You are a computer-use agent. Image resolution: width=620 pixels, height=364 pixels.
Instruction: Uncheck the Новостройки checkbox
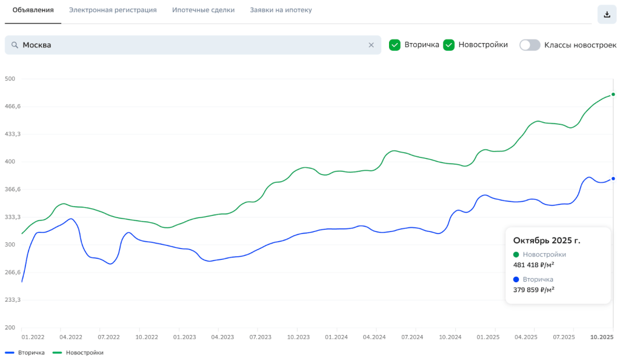click(449, 45)
